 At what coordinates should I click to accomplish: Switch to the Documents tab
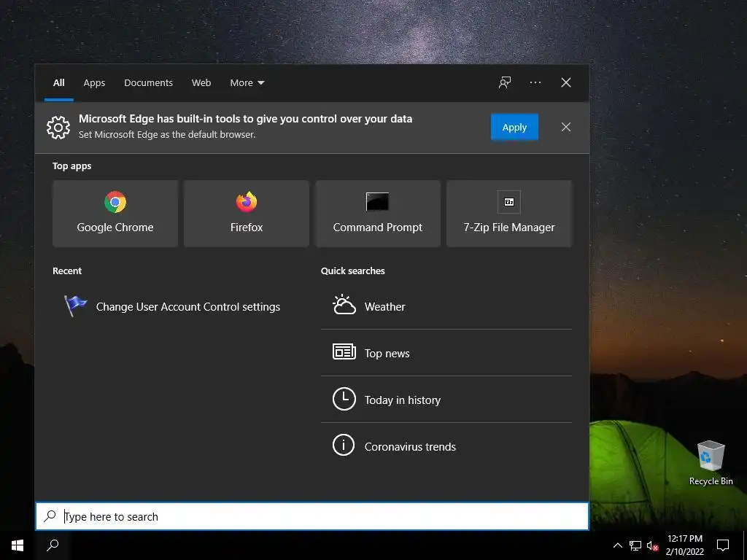click(148, 83)
